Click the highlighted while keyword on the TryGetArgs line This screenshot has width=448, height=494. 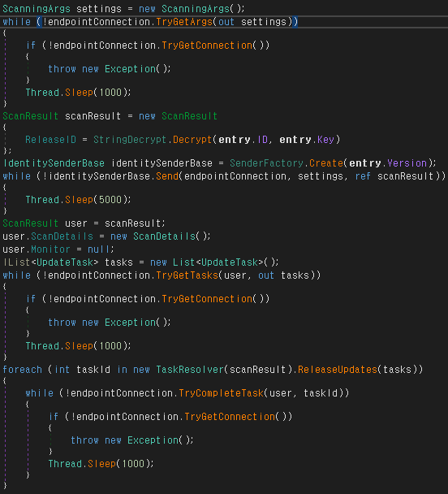17,22
